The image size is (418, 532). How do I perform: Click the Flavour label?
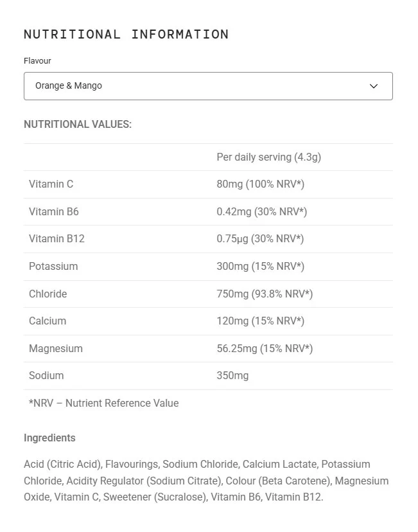(37, 61)
